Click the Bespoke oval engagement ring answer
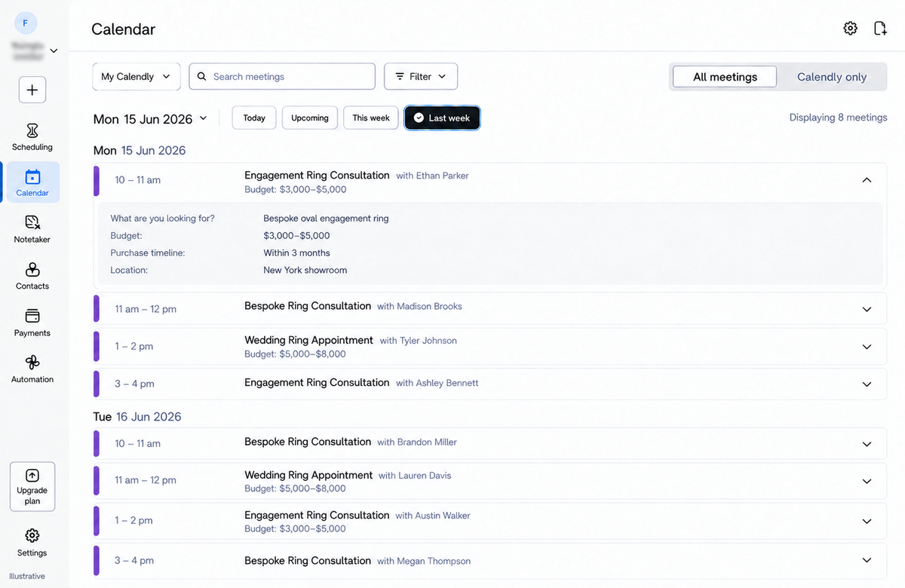This screenshot has width=905, height=588. [326, 219]
